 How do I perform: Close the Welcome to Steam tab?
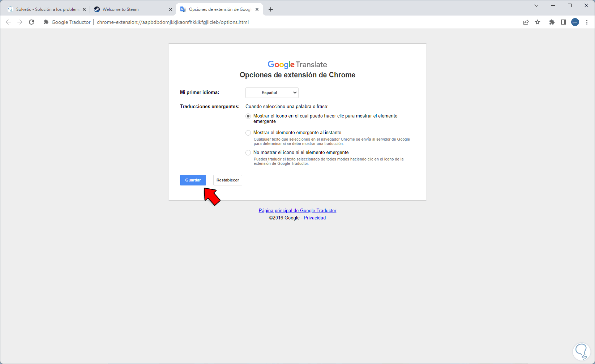(171, 9)
